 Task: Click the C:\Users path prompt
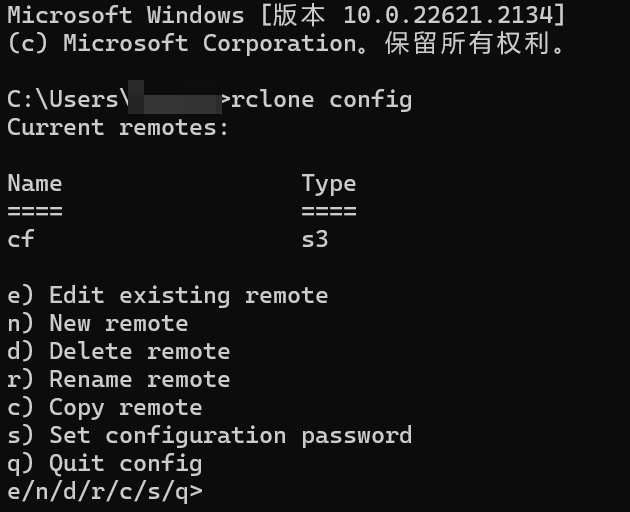pyautogui.click(x=66, y=99)
